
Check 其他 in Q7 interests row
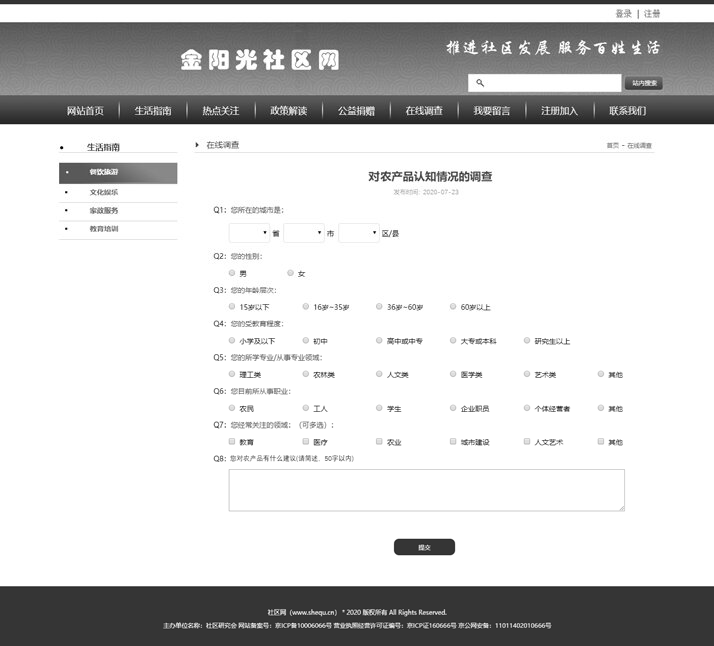[601, 441]
